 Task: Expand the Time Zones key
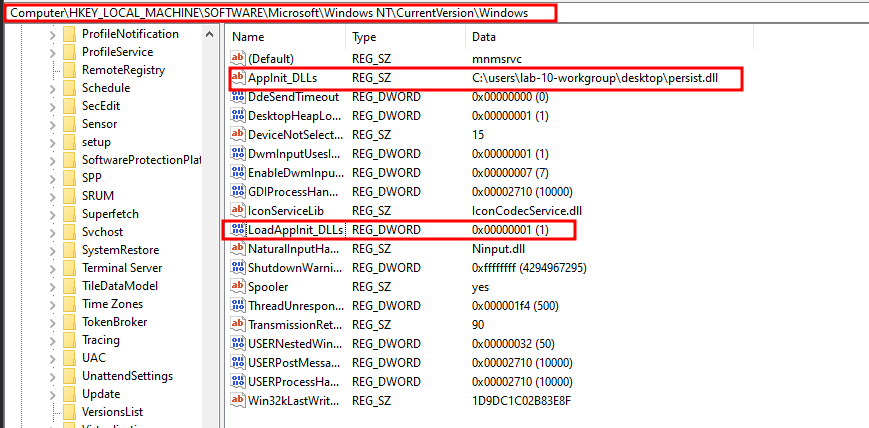click(x=52, y=304)
